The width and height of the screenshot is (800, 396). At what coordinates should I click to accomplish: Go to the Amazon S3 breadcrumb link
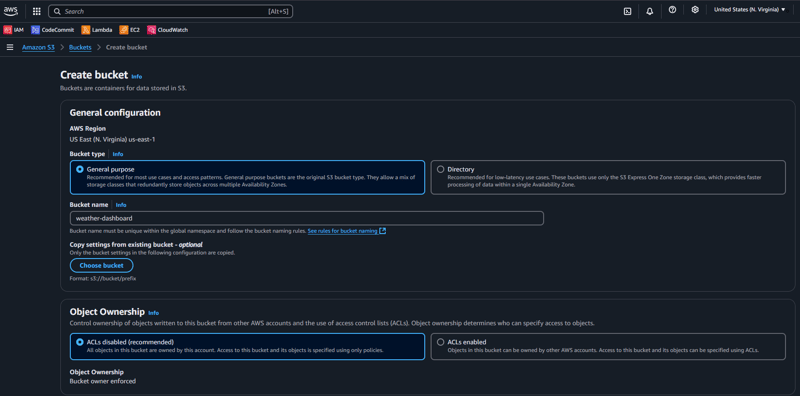[x=38, y=47]
